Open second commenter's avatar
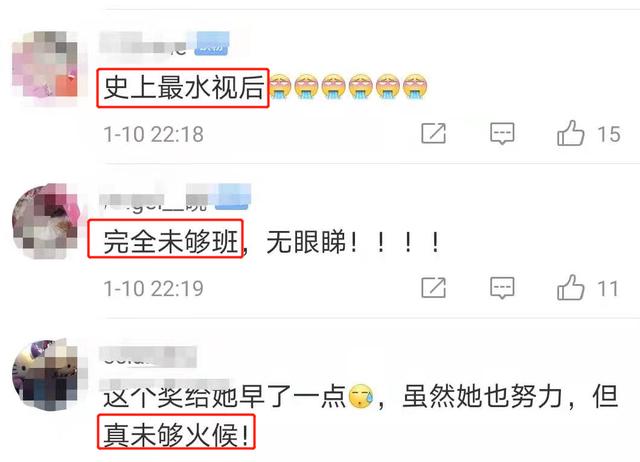640x462 pixels. pos(45,220)
